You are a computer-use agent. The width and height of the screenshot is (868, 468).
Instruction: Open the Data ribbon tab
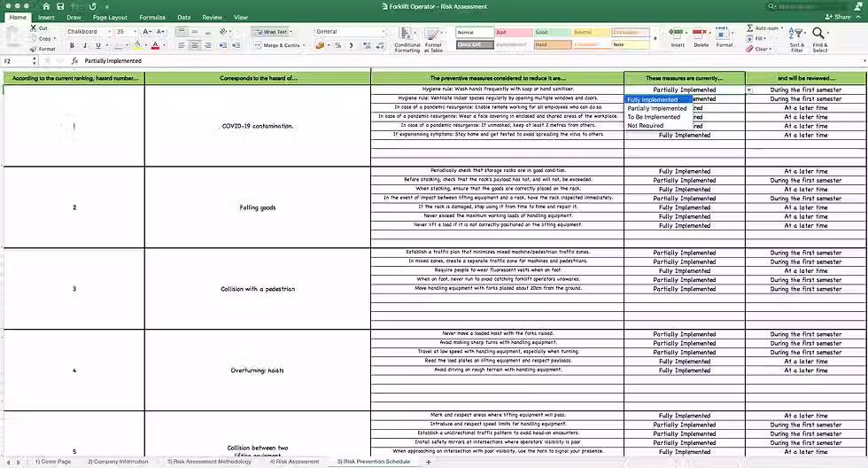click(x=184, y=17)
